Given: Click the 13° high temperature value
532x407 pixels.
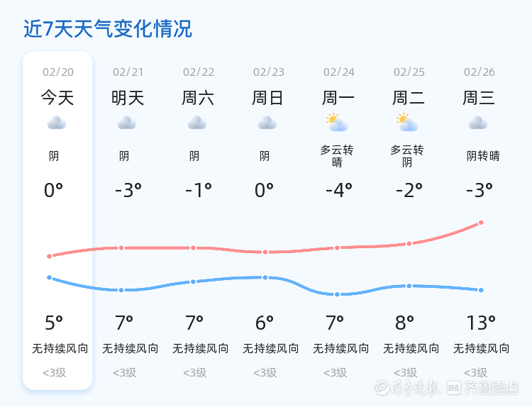Looking at the screenshot, I should (481, 323).
